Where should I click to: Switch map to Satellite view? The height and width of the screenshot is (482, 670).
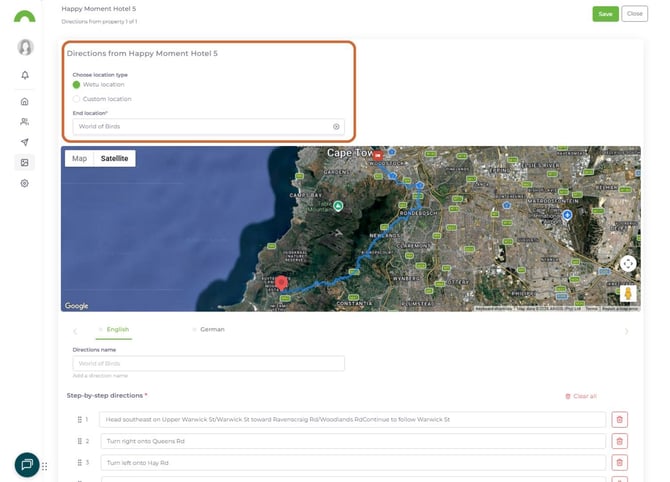tap(114, 158)
